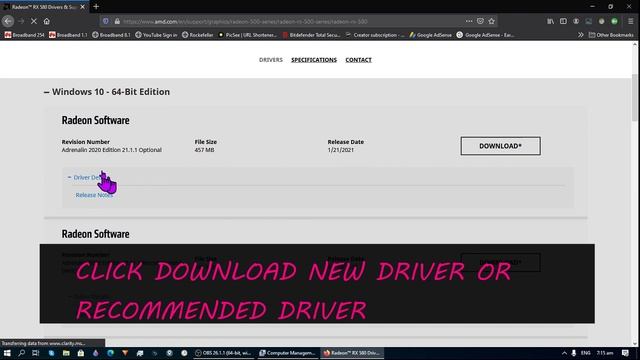Click the Adrenalin 2020 Edition 21.1.1 Optional text
This screenshot has width=640, height=360.
(111, 150)
